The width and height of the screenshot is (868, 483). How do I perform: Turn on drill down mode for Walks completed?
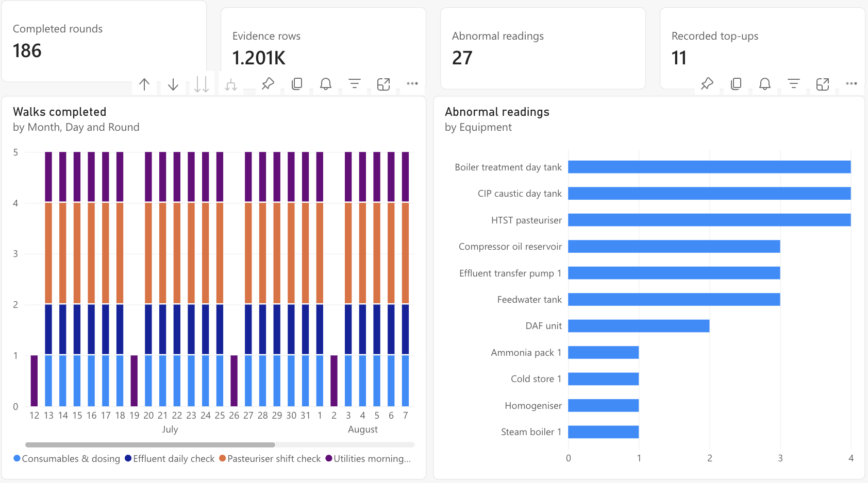pos(173,84)
